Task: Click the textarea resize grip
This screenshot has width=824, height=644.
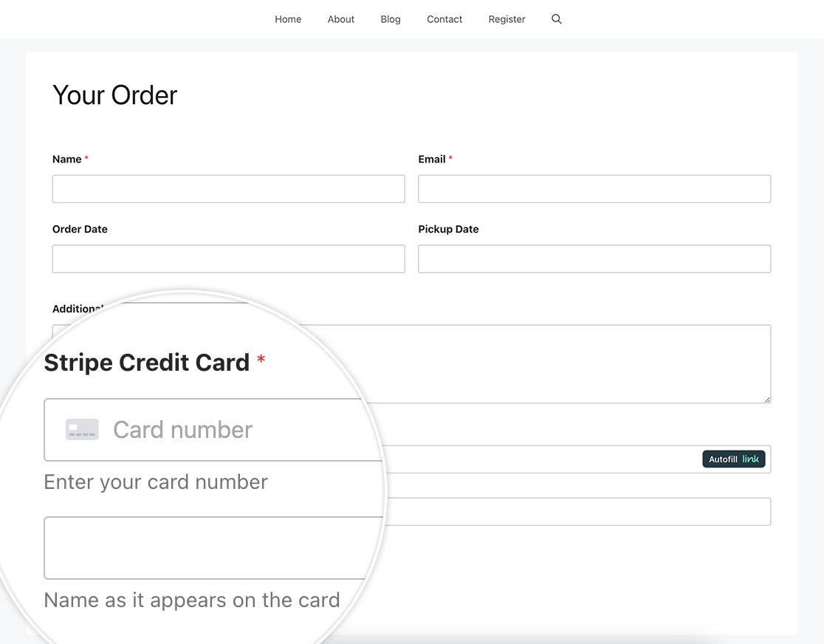Action: (x=766, y=400)
